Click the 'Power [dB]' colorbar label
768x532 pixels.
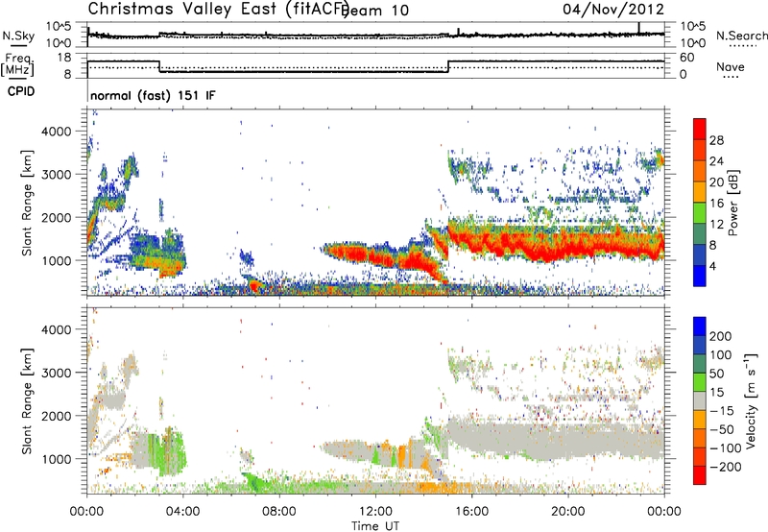732,203
